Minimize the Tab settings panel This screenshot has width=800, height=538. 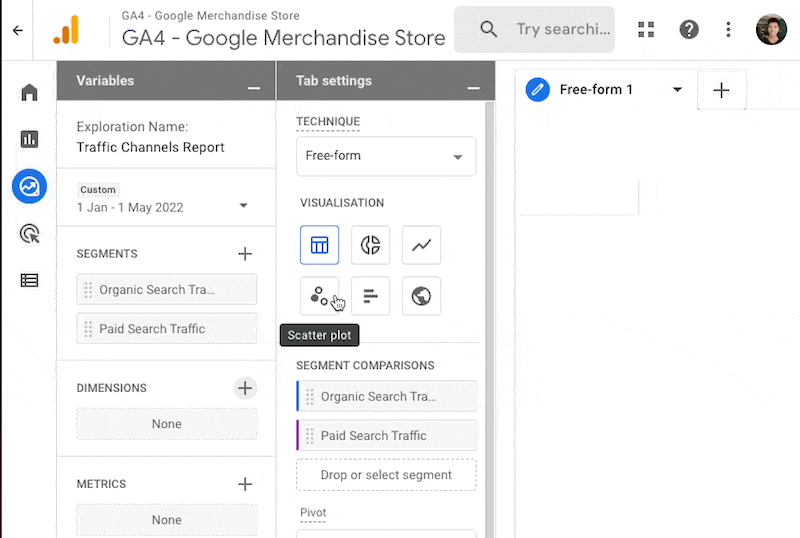coord(473,89)
